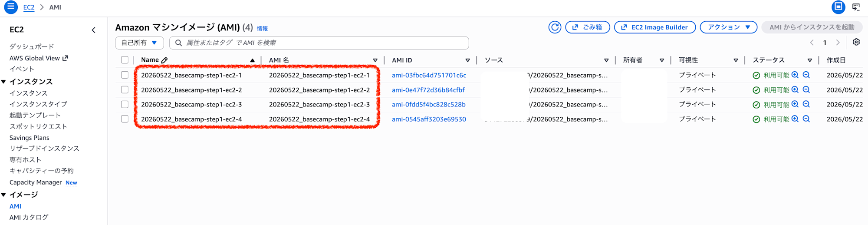Open ダッシュボード in sidebar
This screenshot has width=868, height=225.
[32, 46]
